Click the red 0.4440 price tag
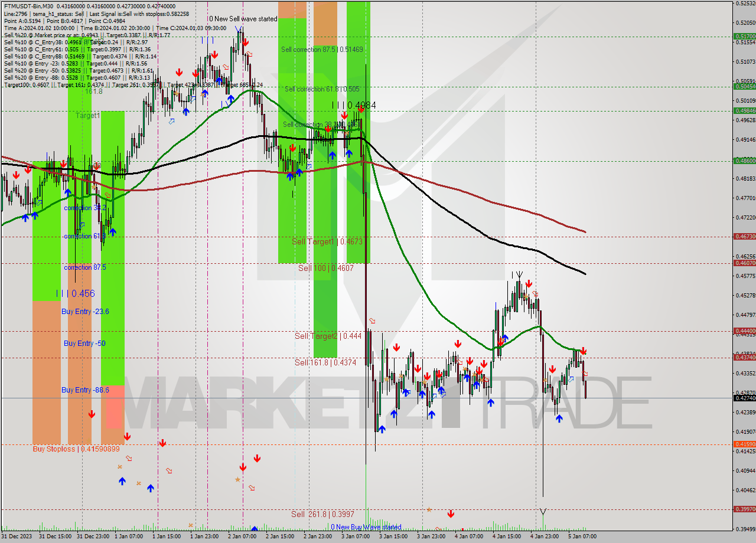 [x=744, y=331]
